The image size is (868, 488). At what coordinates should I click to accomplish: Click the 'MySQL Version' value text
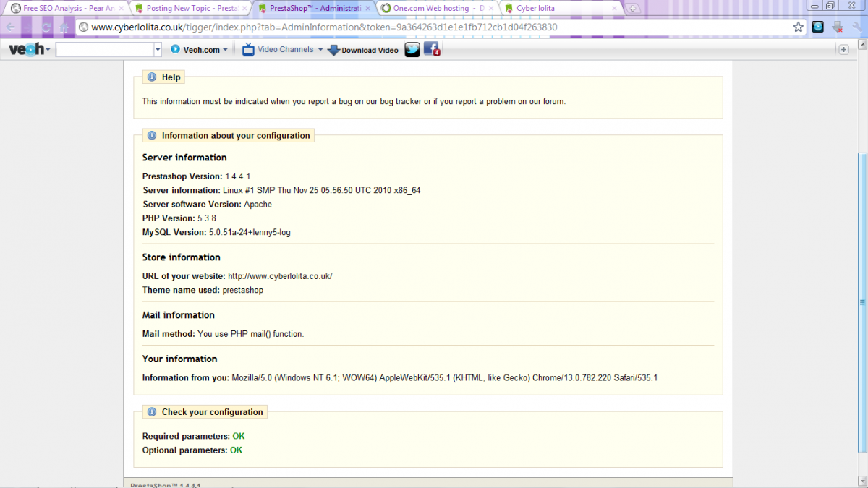[x=250, y=232]
